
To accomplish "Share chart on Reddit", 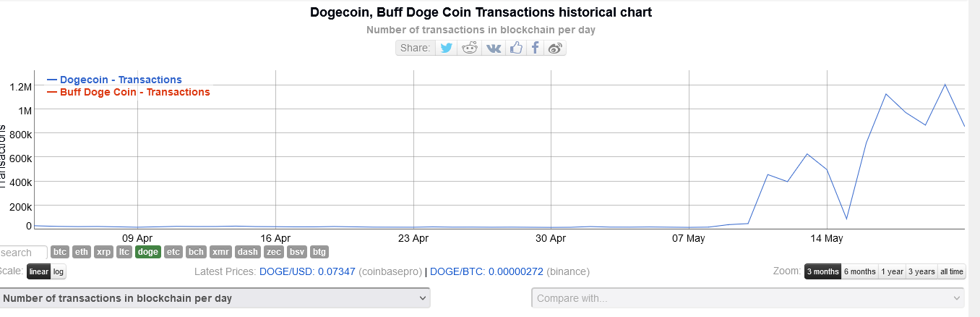I will pyautogui.click(x=470, y=48).
